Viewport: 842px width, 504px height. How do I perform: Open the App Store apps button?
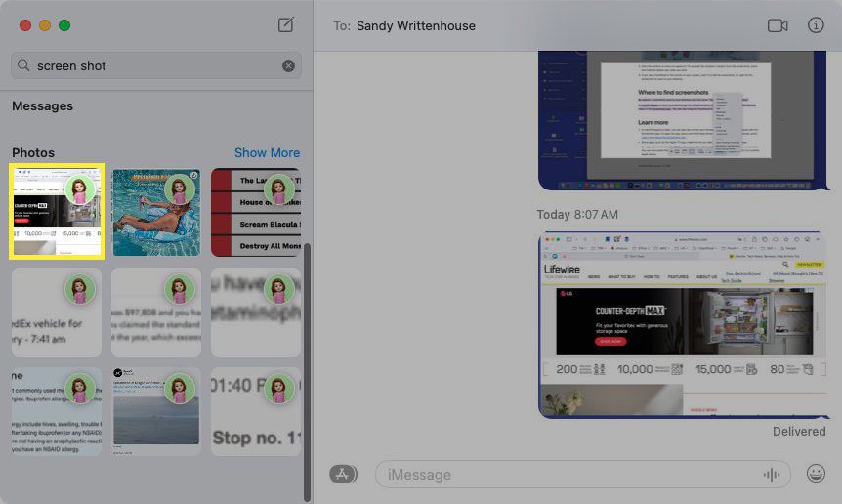click(x=342, y=474)
